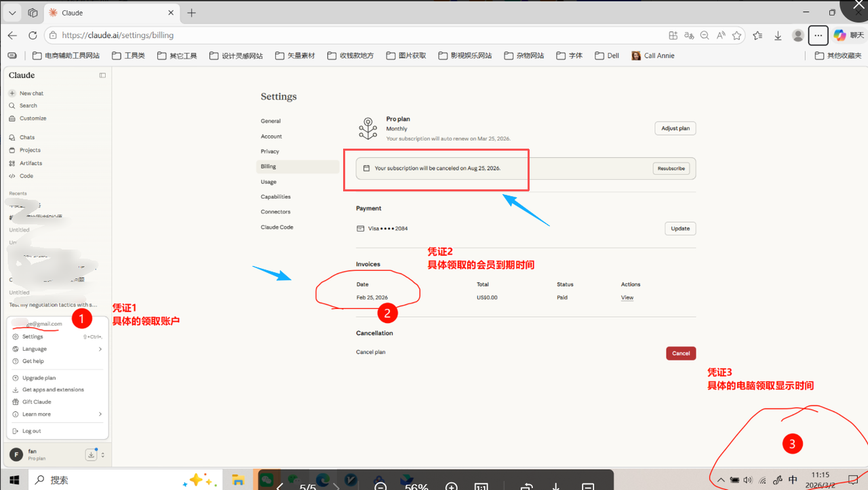Open the General settings section

271,121
